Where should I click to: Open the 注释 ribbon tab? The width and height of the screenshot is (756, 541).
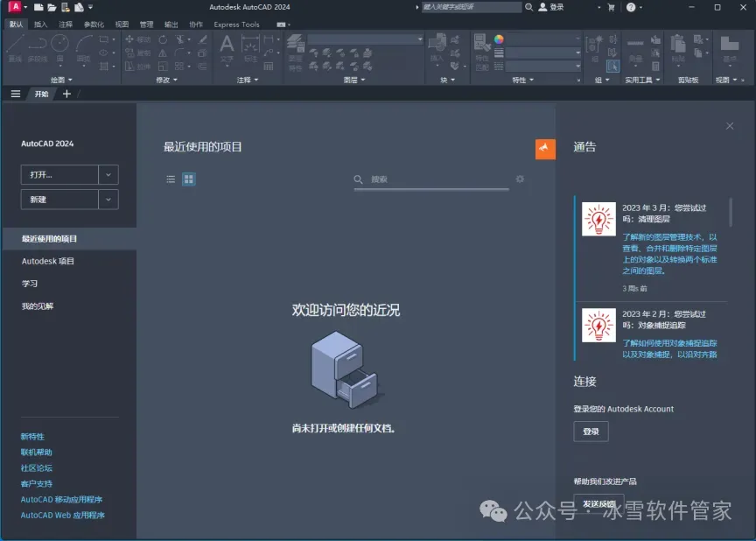pos(66,25)
